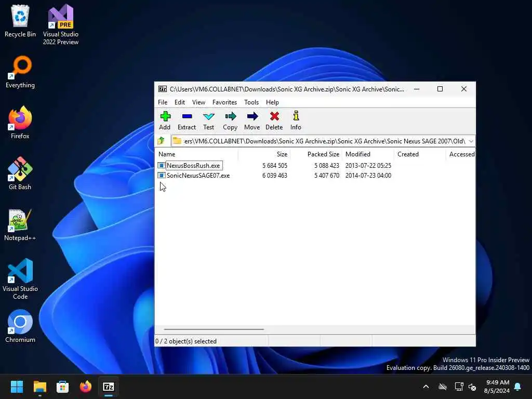Open Firefox from the taskbar
The image size is (532, 399).
(x=86, y=387)
